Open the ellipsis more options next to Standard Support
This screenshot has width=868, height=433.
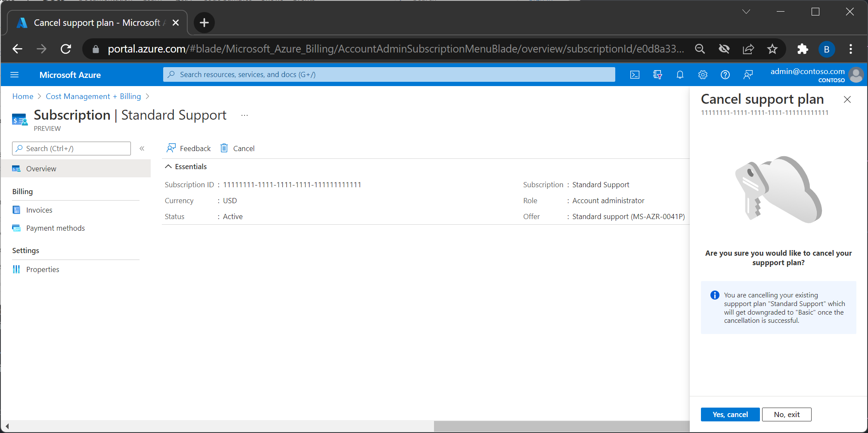tap(245, 115)
